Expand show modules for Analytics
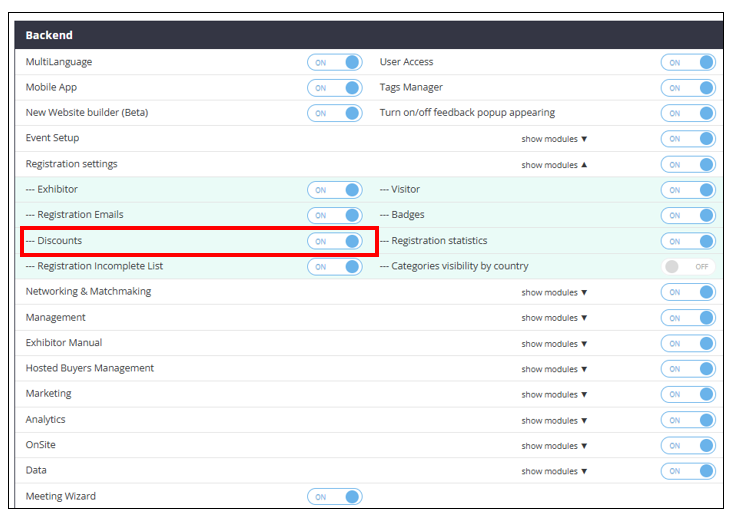Image resolution: width=734 pixels, height=525 pixels. coord(554,420)
